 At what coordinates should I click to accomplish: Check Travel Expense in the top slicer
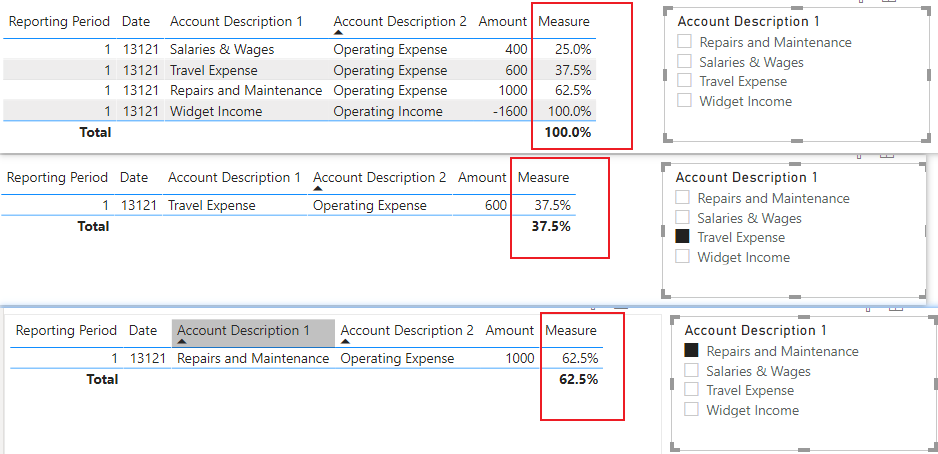click(684, 81)
